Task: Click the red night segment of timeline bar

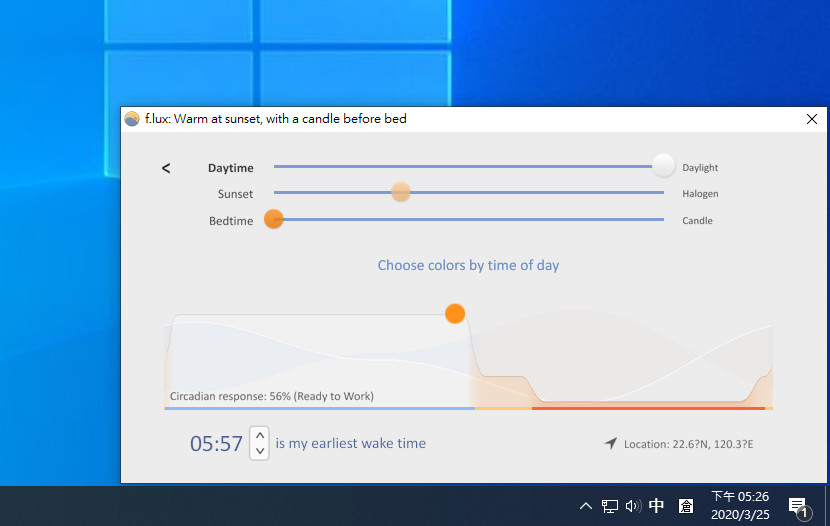Action: [x=648, y=408]
